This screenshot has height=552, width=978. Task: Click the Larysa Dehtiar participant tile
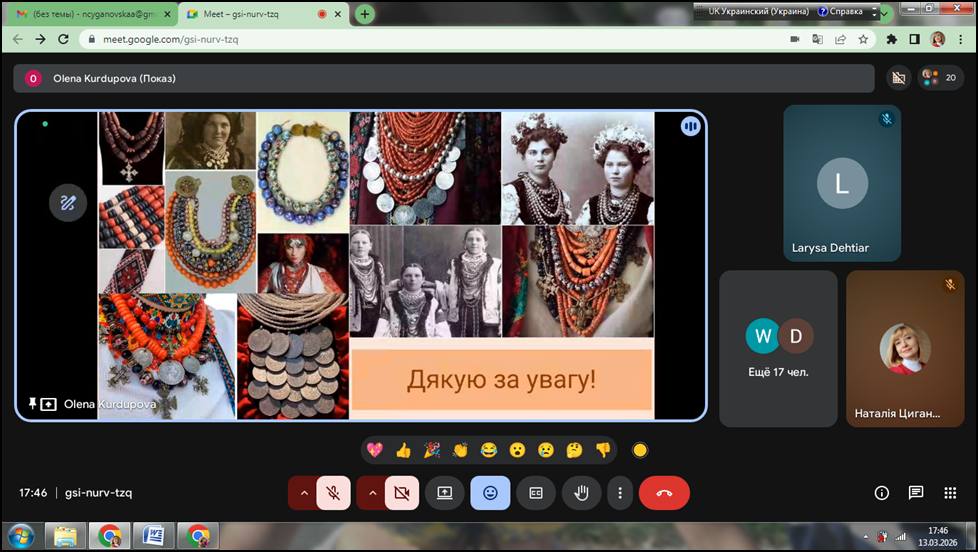[841, 183]
